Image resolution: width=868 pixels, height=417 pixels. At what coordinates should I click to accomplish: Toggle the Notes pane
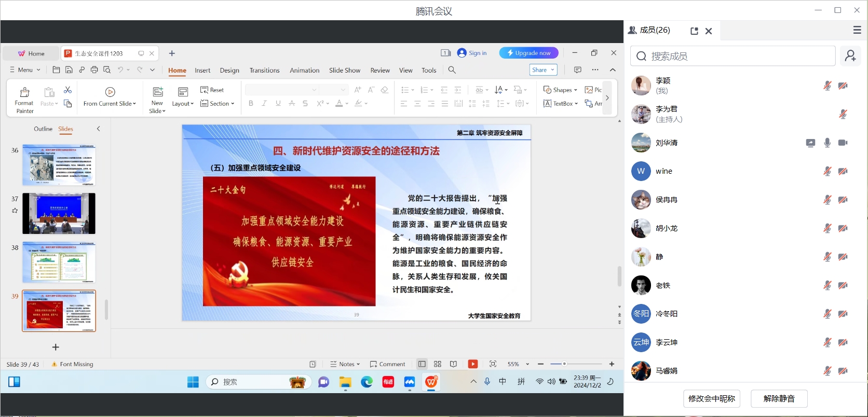click(345, 364)
